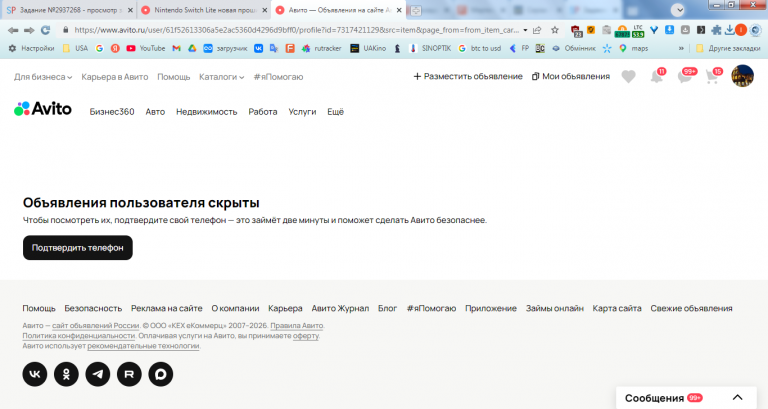The image size is (768, 409).
Task: Open Политика конфиденциальности link
Action: (78, 336)
